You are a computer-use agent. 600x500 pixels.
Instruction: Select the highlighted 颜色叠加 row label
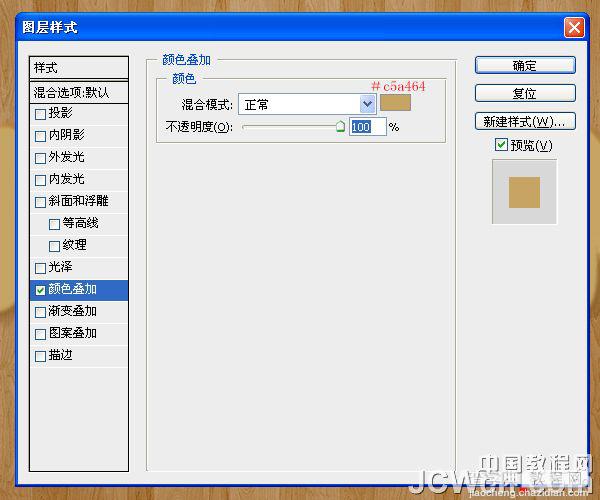(72, 289)
